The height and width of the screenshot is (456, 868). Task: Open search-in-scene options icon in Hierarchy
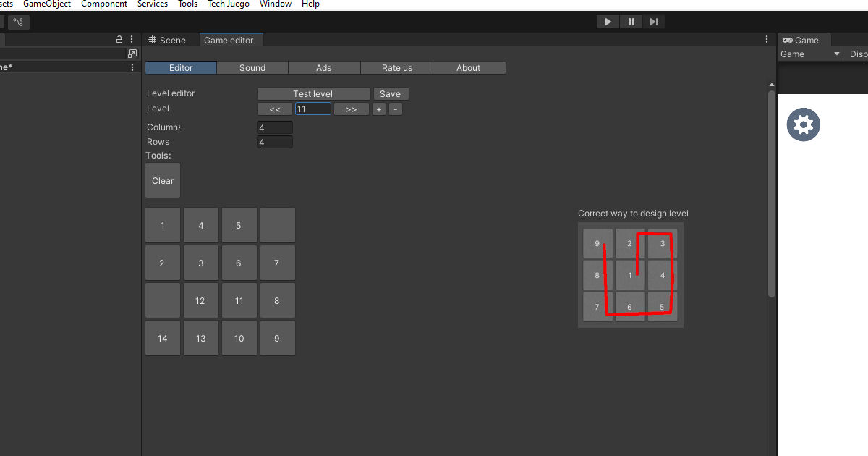tap(132, 54)
